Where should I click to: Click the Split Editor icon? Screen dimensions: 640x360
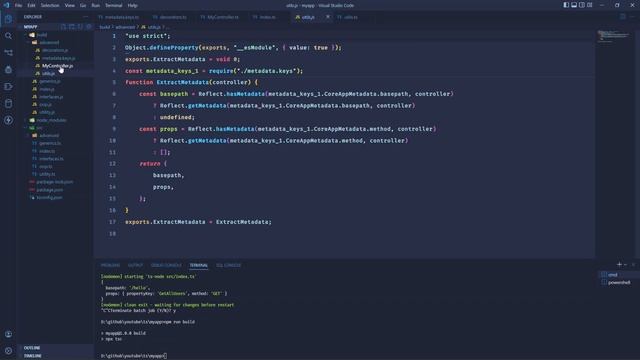coord(622,17)
